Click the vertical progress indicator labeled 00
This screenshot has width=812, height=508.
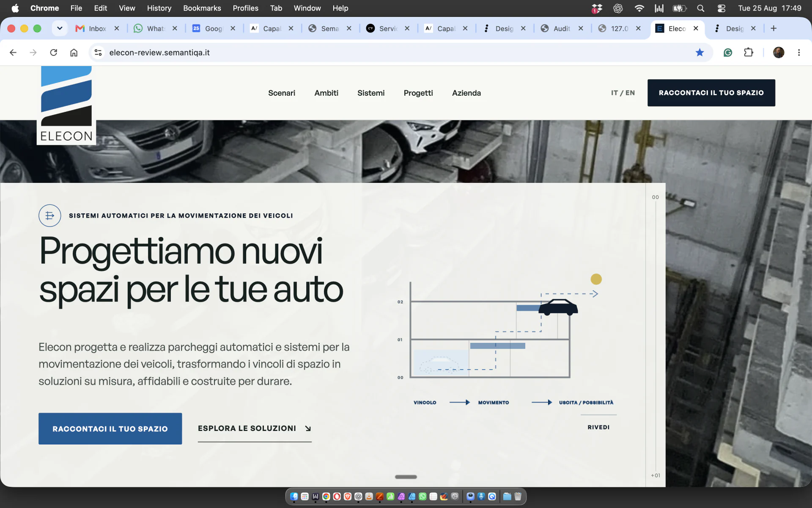coord(655,197)
